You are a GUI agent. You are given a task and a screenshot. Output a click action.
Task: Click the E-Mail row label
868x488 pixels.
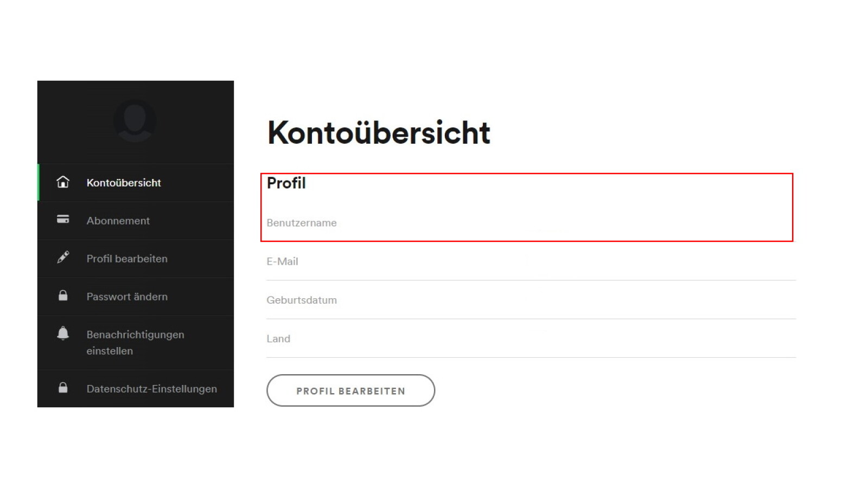(282, 261)
